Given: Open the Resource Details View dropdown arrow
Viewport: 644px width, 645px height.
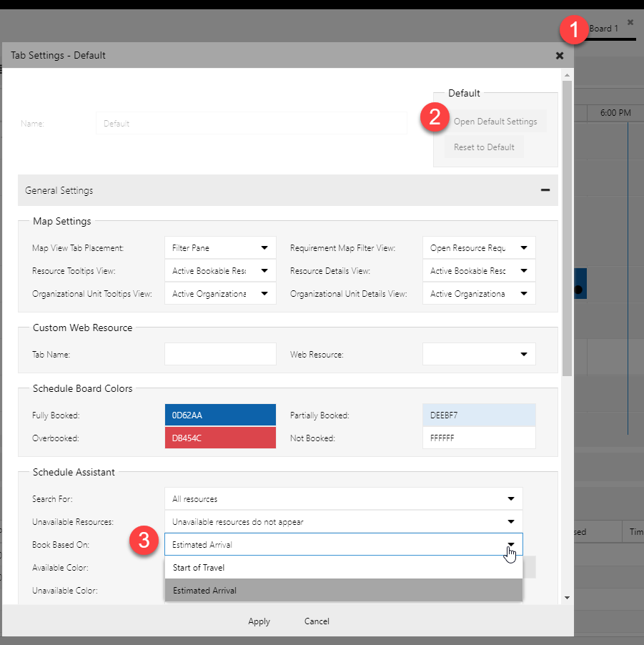Looking at the screenshot, I should click(525, 270).
